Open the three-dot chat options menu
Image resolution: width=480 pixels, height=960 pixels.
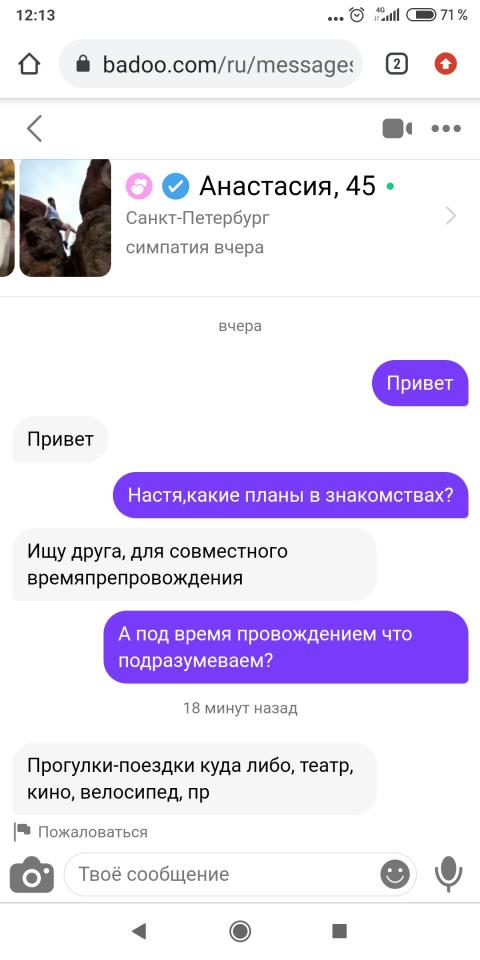tap(446, 129)
